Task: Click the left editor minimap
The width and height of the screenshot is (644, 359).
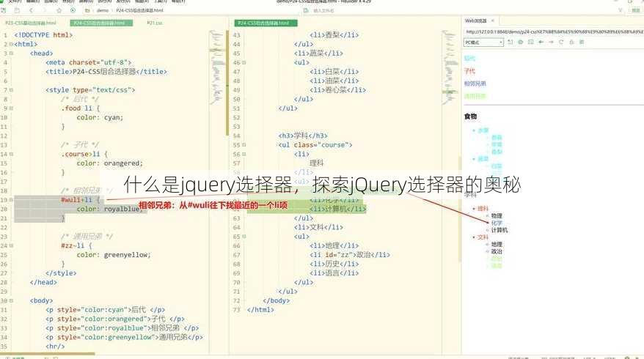Action: [217, 67]
